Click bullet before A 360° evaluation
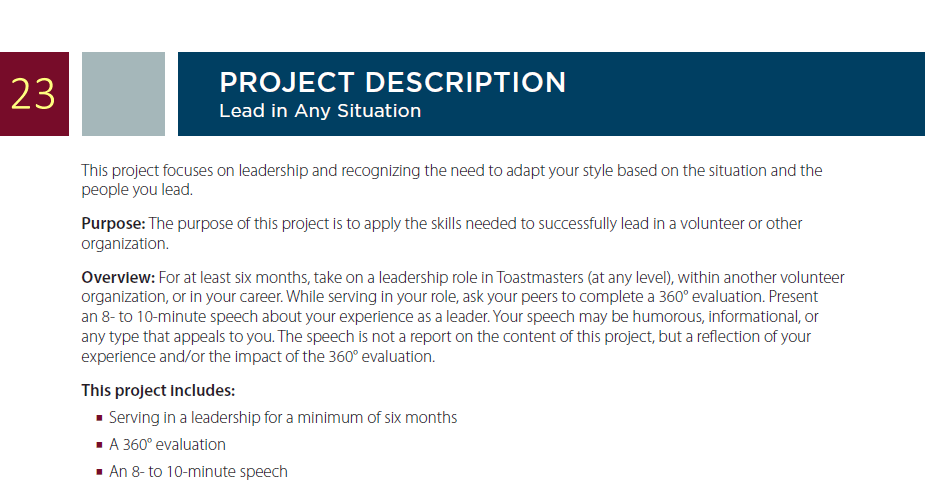The height and width of the screenshot is (501, 925). pos(99,446)
